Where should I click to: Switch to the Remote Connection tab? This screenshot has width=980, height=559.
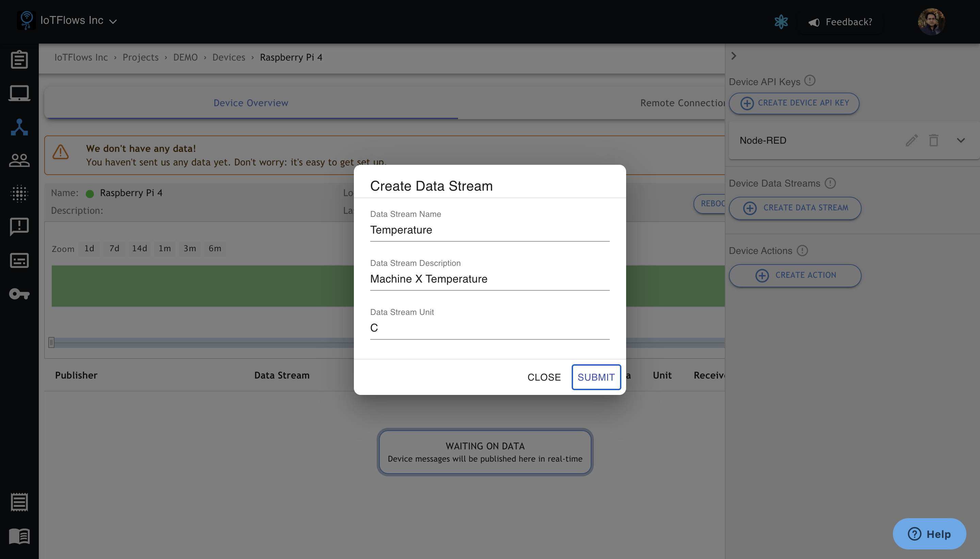(682, 103)
